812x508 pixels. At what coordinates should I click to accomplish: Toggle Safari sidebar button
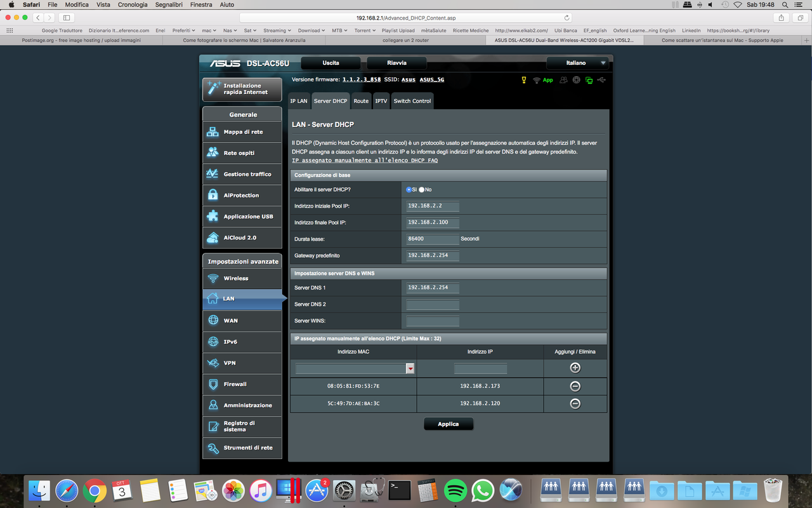tap(67, 18)
